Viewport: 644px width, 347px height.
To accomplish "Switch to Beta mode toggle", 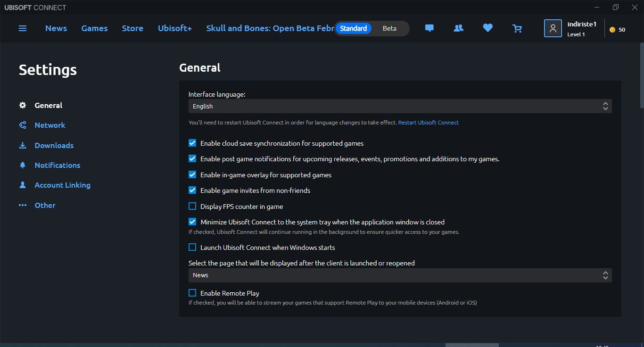I will coord(389,28).
